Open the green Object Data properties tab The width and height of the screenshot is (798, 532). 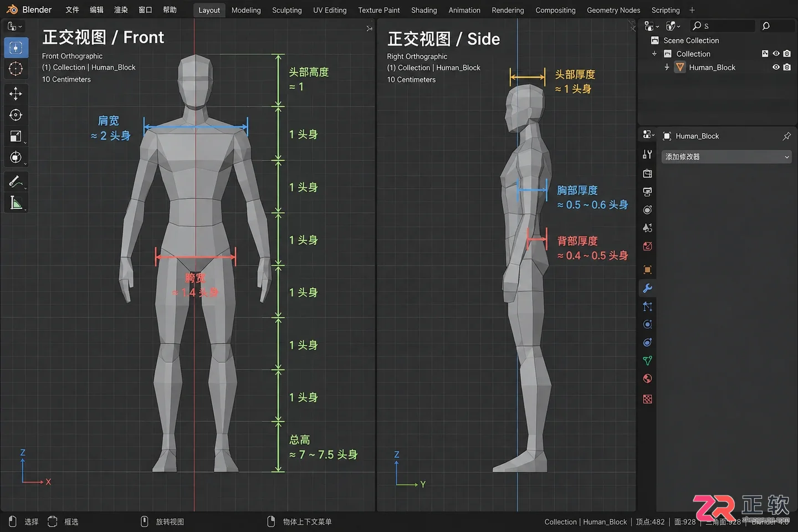(647, 361)
